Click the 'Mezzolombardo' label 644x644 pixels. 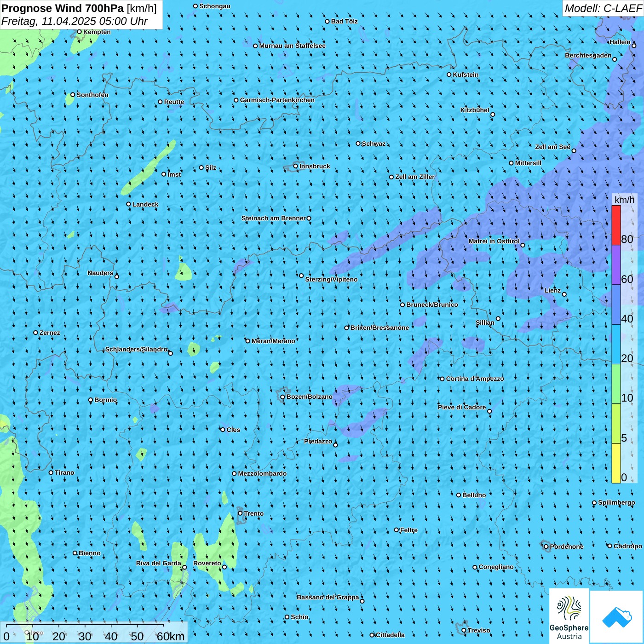[262, 473]
